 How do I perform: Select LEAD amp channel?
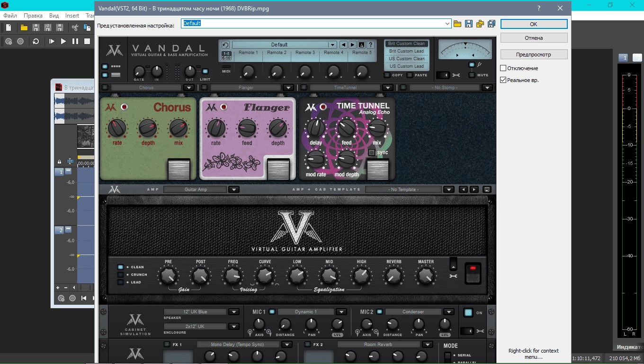click(x=120, y=282)
